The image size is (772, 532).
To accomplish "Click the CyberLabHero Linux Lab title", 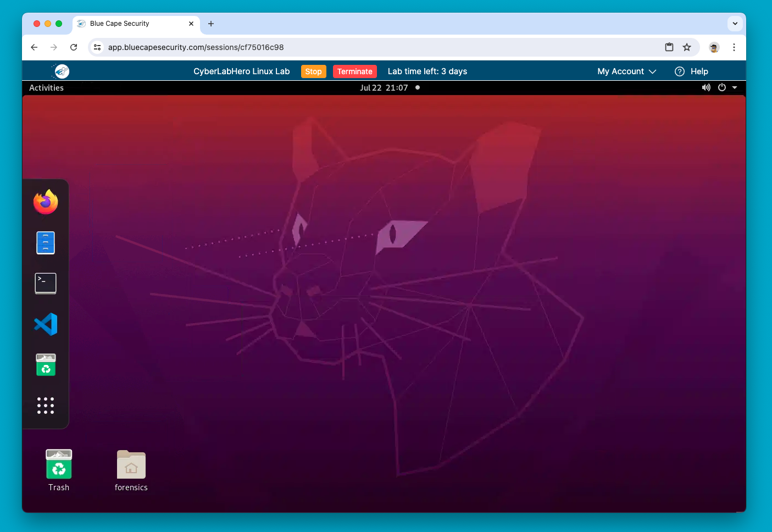I will 242,71.
